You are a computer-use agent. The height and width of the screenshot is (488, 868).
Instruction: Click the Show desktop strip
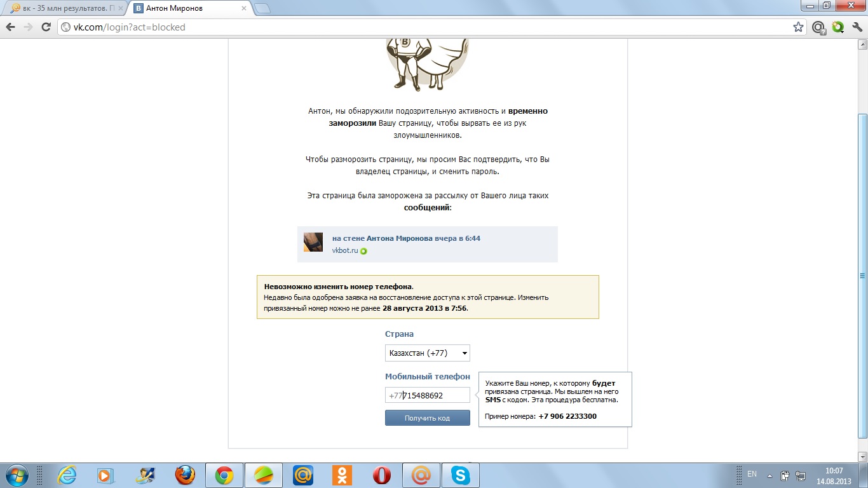pos(863,475)
